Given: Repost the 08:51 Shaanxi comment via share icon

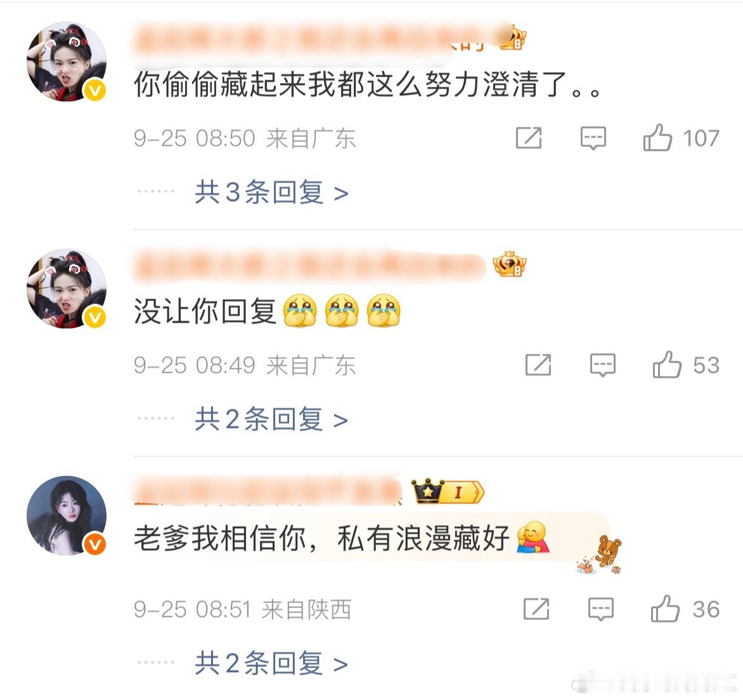Looking at the screenshot, I should point(536,609).
